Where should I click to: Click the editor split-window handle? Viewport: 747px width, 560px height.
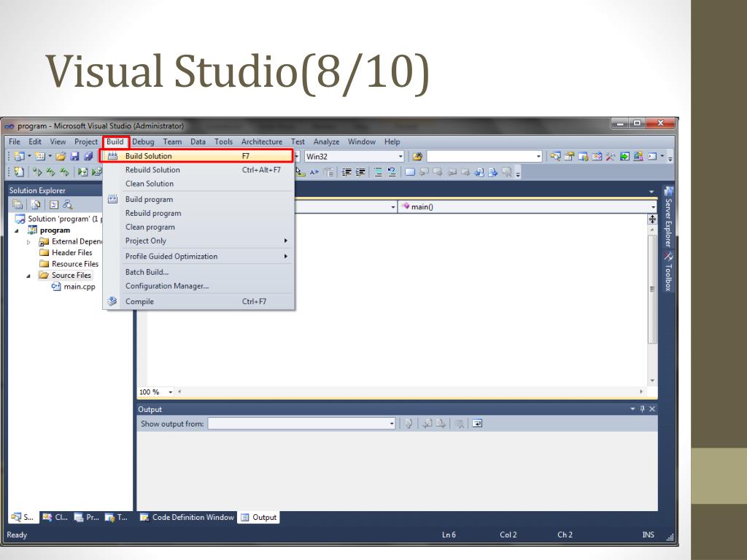point(652,219)
